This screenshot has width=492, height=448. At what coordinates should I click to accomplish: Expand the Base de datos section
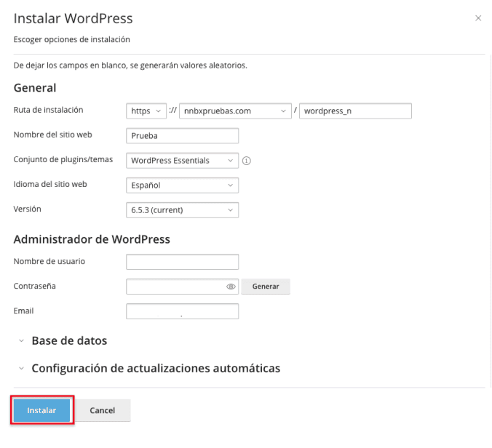69,340
